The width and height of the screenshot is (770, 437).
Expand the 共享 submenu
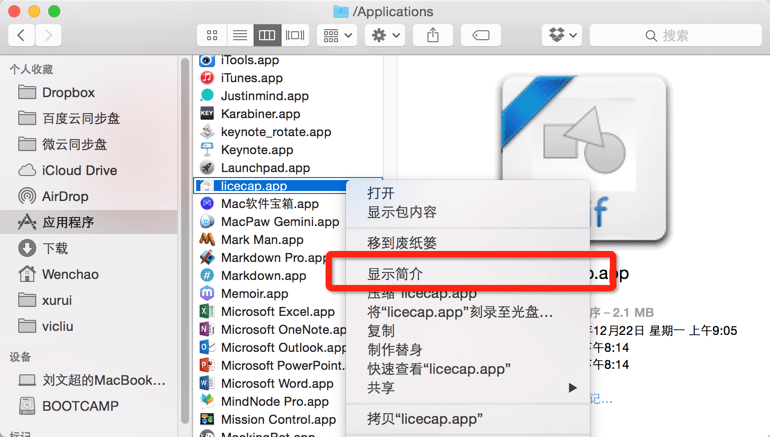click(468, 387)
